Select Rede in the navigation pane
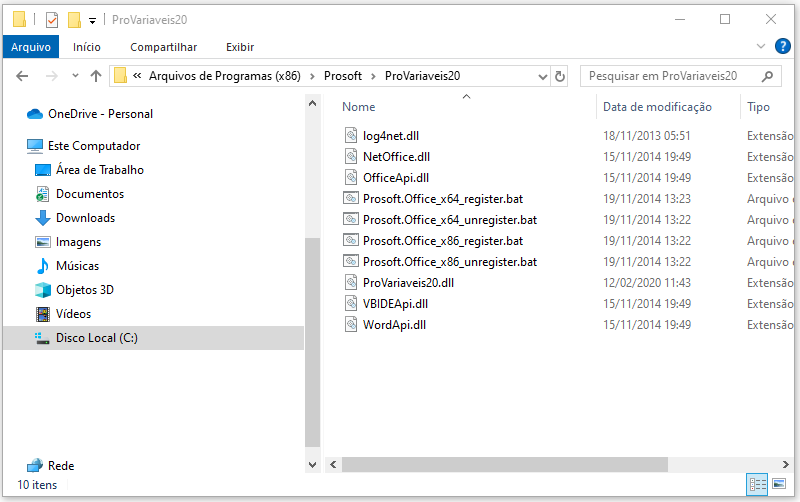This screenshot has width=800, height=502. pos(51,466)
